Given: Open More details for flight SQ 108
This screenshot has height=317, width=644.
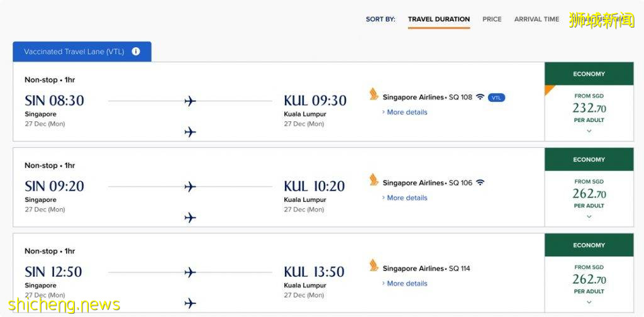Looking at the screenshot, I should point(406,113).
